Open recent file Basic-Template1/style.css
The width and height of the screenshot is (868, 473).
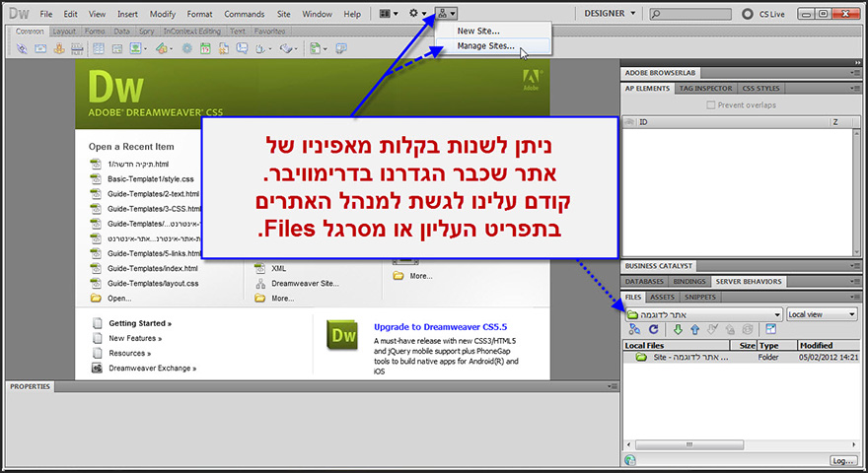point(151,178)
